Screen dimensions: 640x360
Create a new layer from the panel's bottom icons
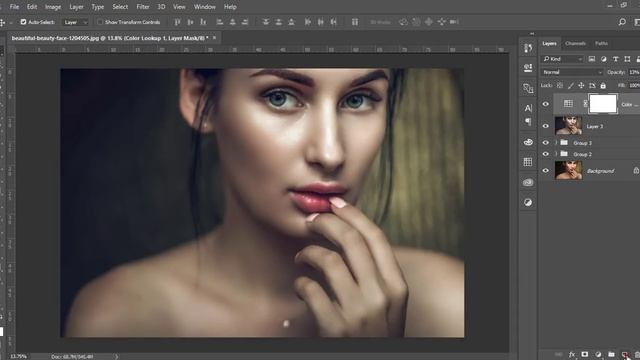(x=624, y=354)
